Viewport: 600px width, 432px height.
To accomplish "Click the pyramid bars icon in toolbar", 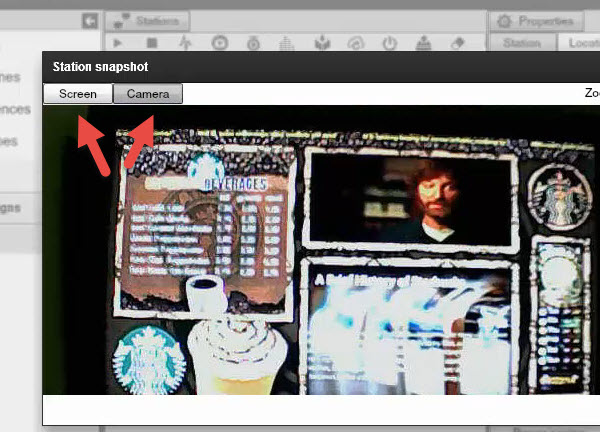I will 287,43.
